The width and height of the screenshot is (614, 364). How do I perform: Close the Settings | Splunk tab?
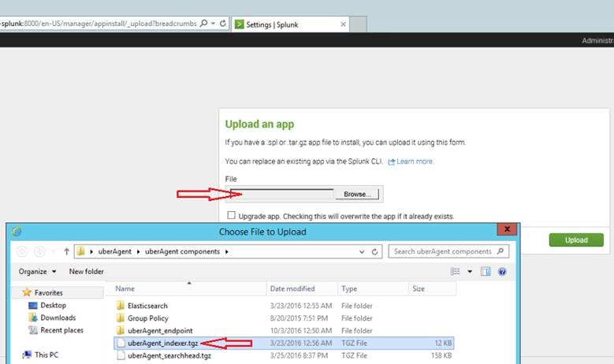tap(343, 24)
